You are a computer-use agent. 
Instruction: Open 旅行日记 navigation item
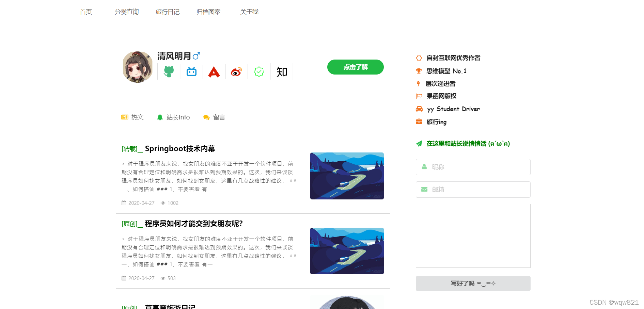tap(168, 12)
